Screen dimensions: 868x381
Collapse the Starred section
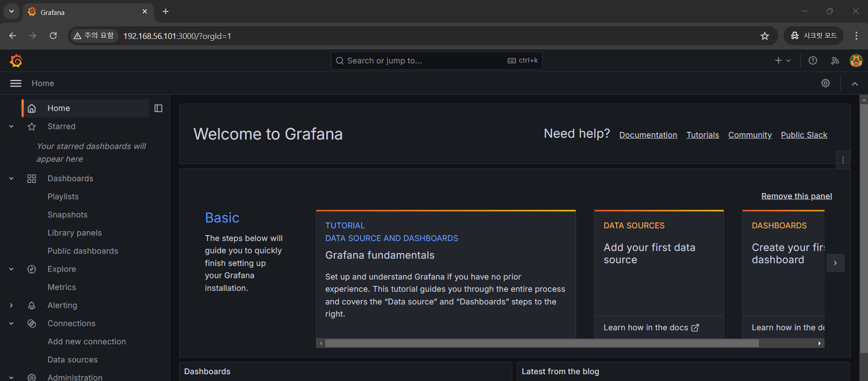(11, 126)
